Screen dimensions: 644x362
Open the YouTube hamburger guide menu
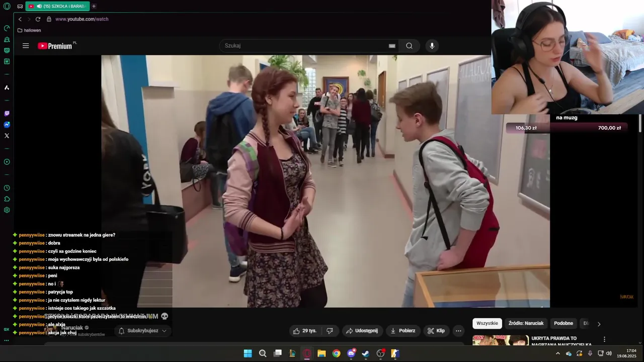[x=26, y=46]
